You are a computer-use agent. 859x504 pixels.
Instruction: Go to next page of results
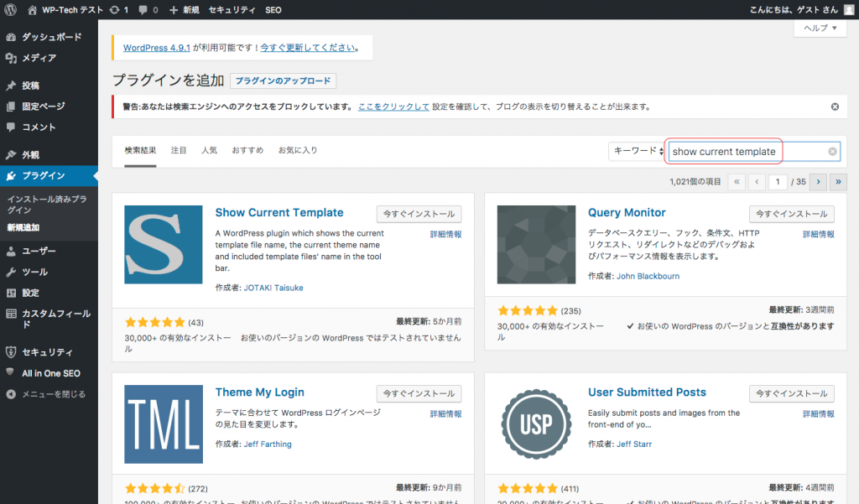pos(819,182)
